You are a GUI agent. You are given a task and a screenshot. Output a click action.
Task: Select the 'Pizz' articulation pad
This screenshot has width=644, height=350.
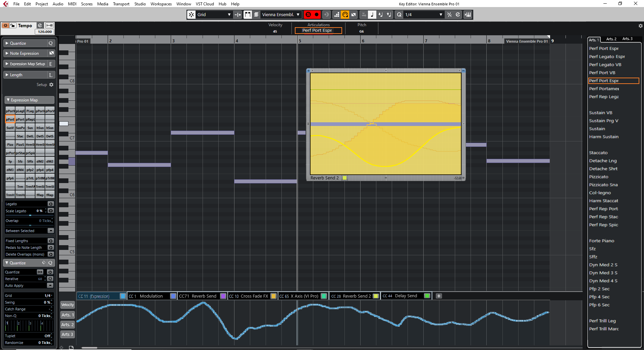point(10,145)
